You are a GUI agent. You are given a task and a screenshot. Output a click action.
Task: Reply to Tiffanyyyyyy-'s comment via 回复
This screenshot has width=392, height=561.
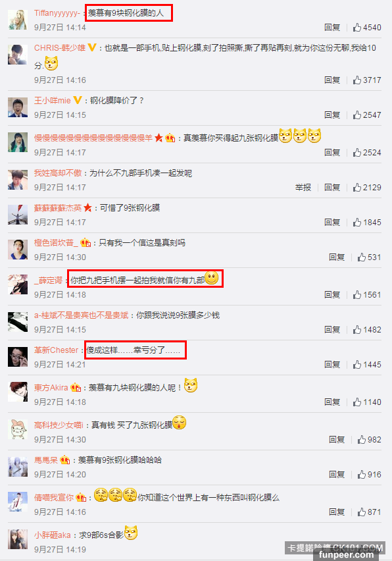332,28
